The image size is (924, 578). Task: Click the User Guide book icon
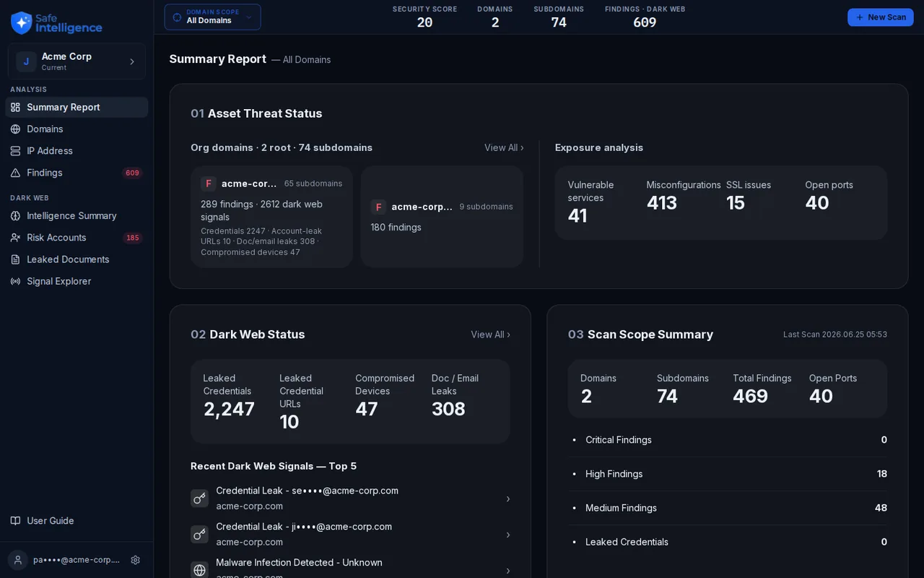pyautogui.click(x=15, y=521)
